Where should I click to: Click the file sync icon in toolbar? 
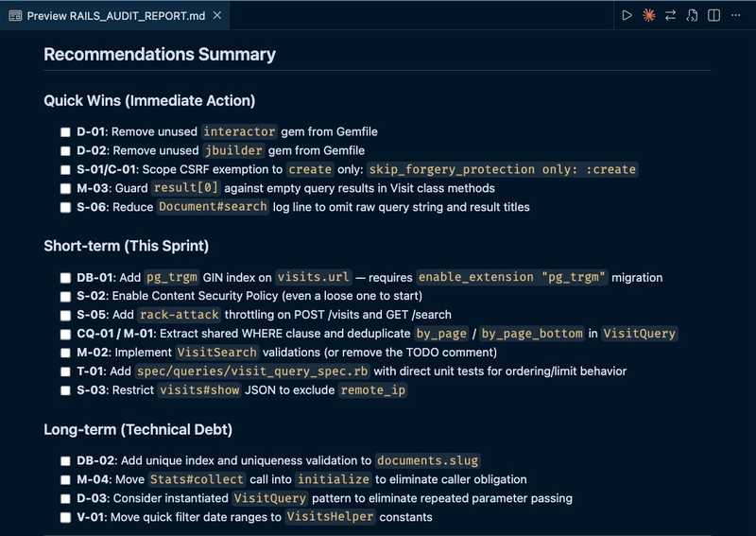[x=692, y=15]
